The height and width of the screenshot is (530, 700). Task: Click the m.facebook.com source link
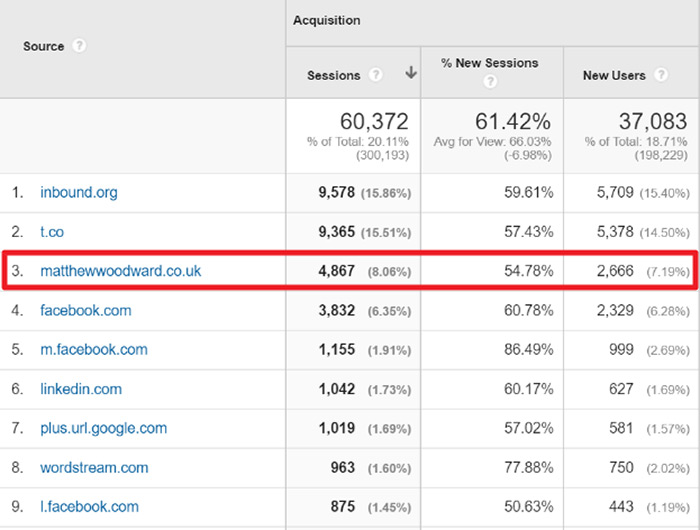pos(93,350)
